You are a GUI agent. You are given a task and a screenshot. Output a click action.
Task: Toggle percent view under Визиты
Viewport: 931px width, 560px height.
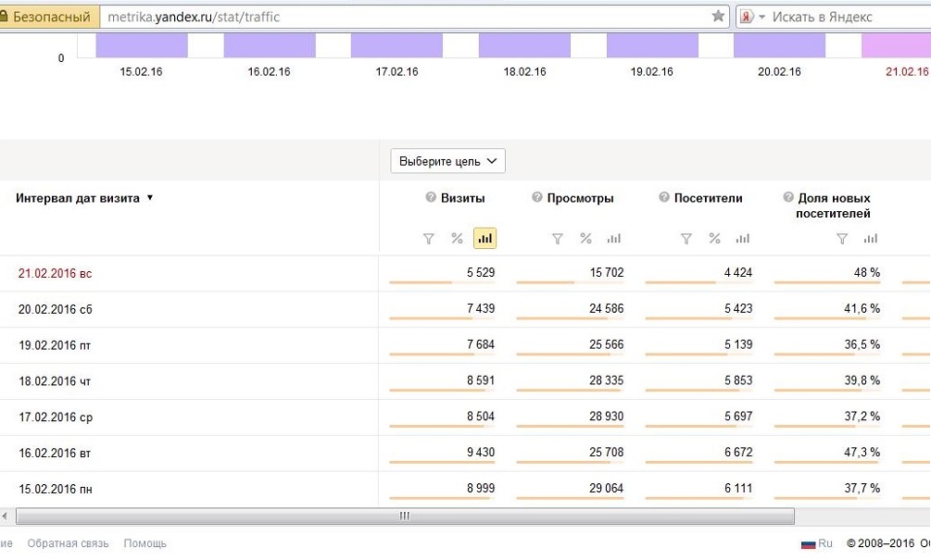(x=457, y=239)
